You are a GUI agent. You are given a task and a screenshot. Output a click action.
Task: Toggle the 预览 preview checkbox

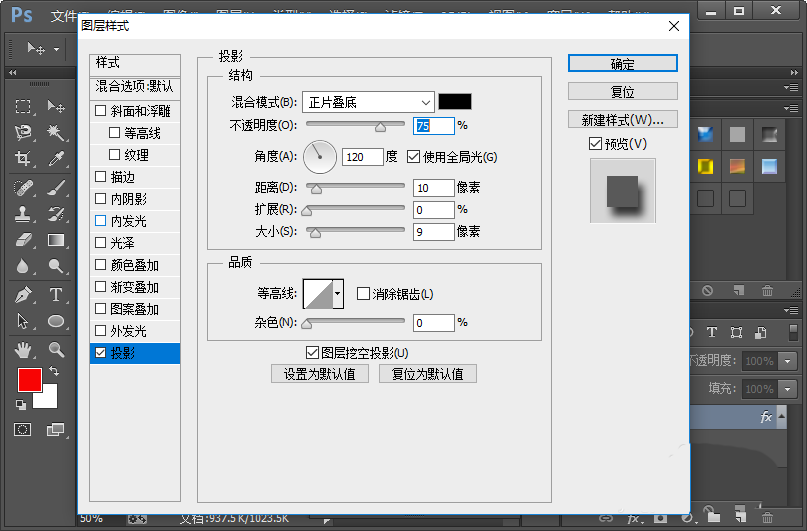coord(595,144)
